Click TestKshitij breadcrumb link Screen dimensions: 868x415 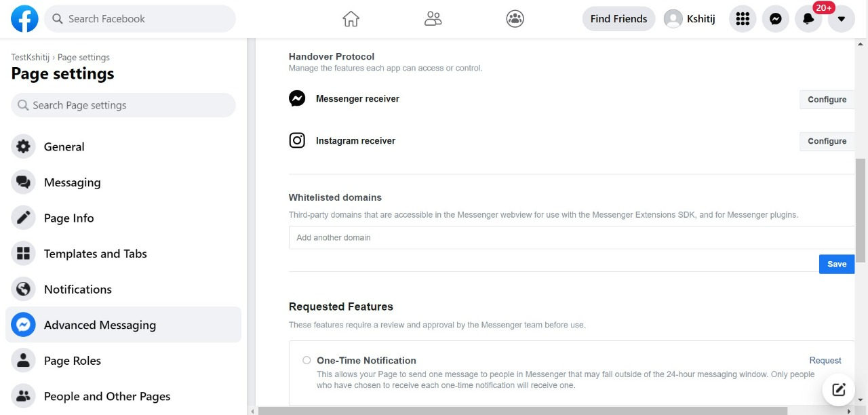pyautogui.click(x=31, y=58)
